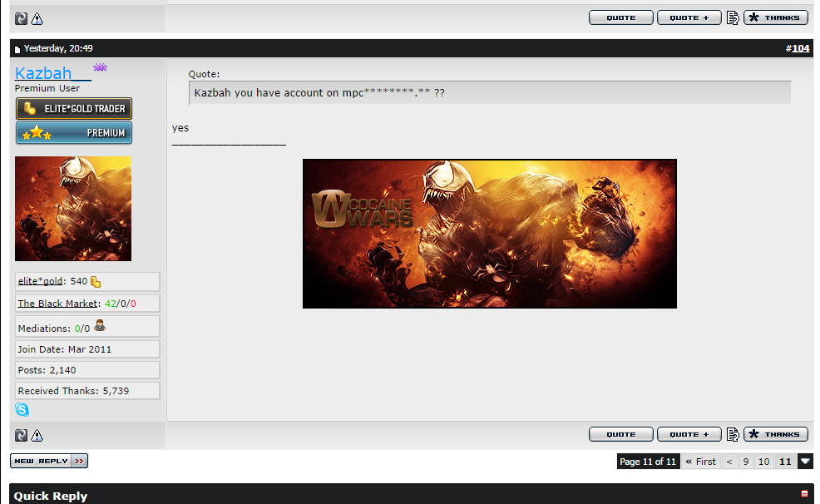820x504 pixels.
Task: Report Kazbah's post via warning triangle icon
Action: click(37, 435)
